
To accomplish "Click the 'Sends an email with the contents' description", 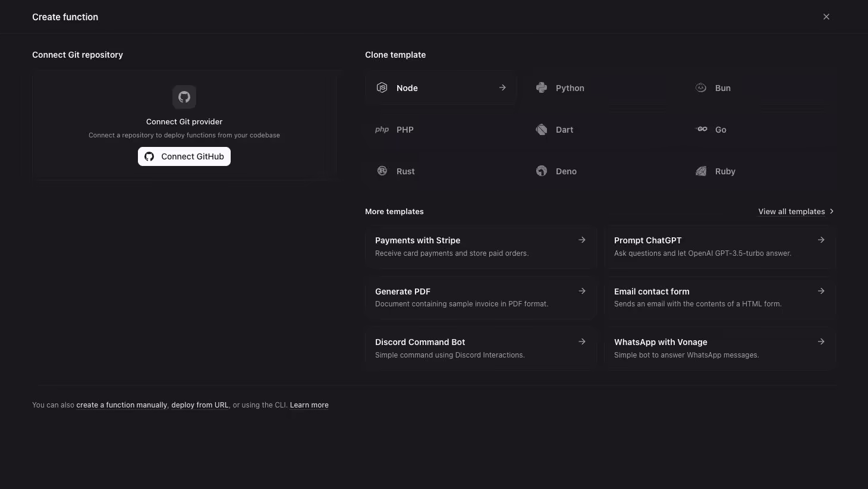I will tap(697, 304).
